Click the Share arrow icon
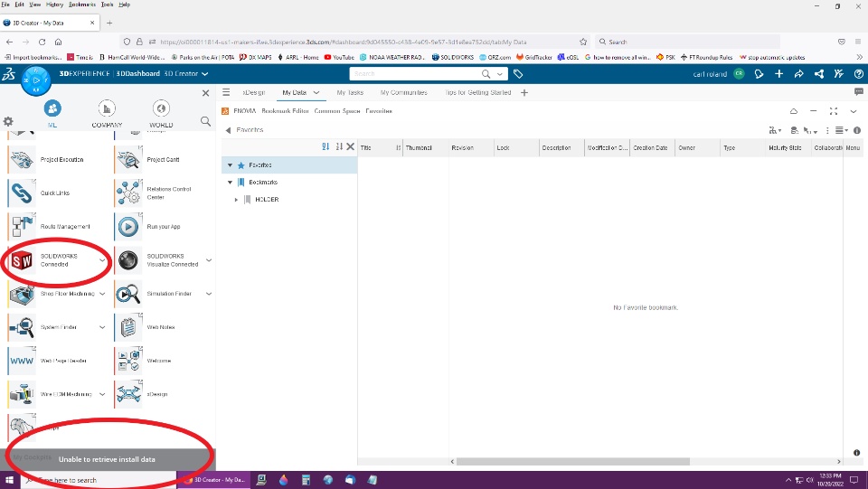This screenshot has height=489, width=868. pos(798,73)
